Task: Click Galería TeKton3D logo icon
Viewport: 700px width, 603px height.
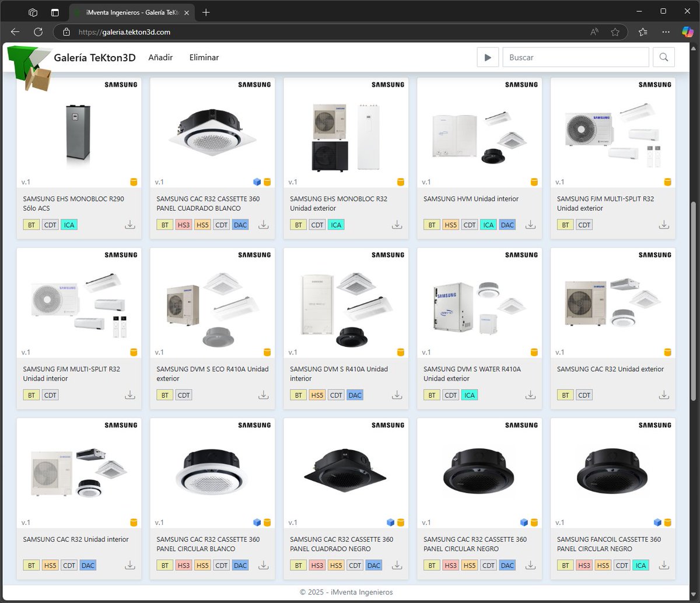Action: click(29, 68)
